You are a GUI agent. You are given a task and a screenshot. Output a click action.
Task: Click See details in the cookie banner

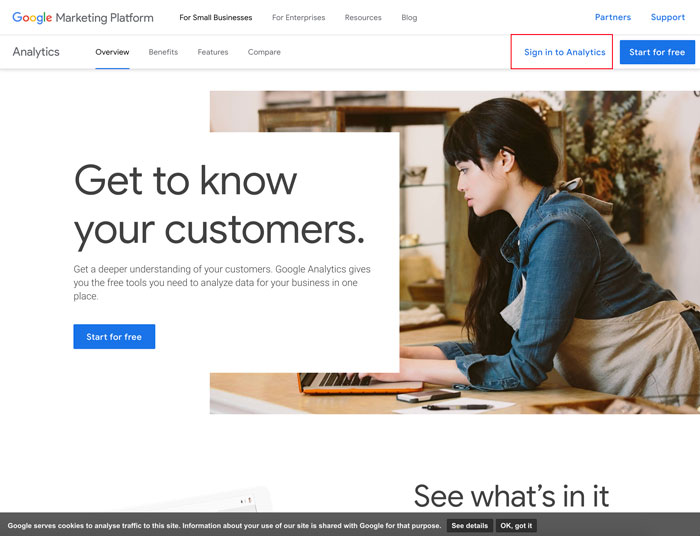click(x=469, y=525)
